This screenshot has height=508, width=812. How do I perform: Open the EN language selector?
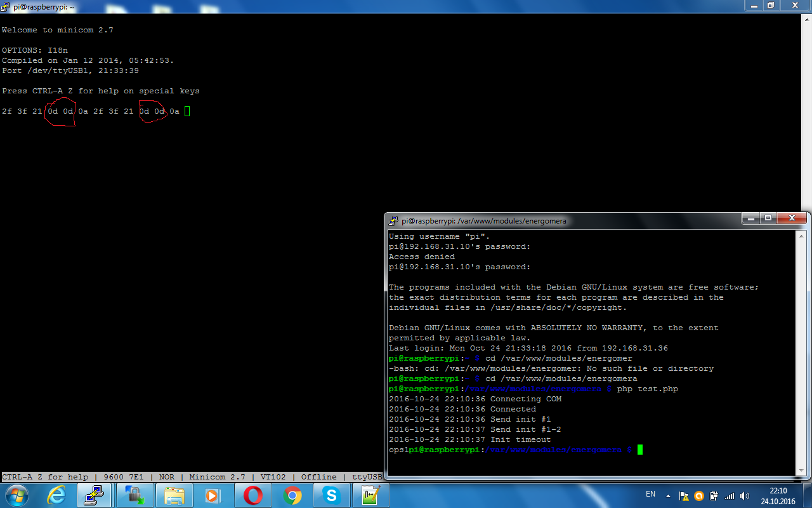(650, 494)
